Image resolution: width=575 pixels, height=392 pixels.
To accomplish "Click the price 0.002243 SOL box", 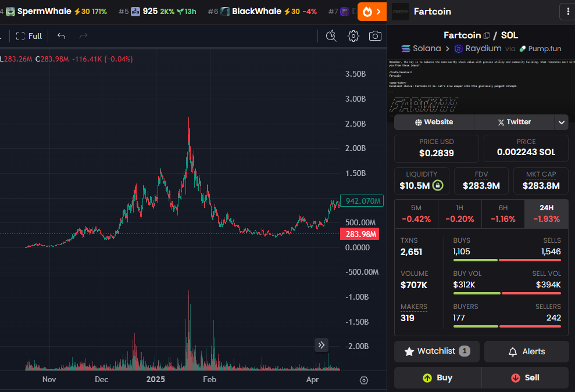I will click(526, 148).
